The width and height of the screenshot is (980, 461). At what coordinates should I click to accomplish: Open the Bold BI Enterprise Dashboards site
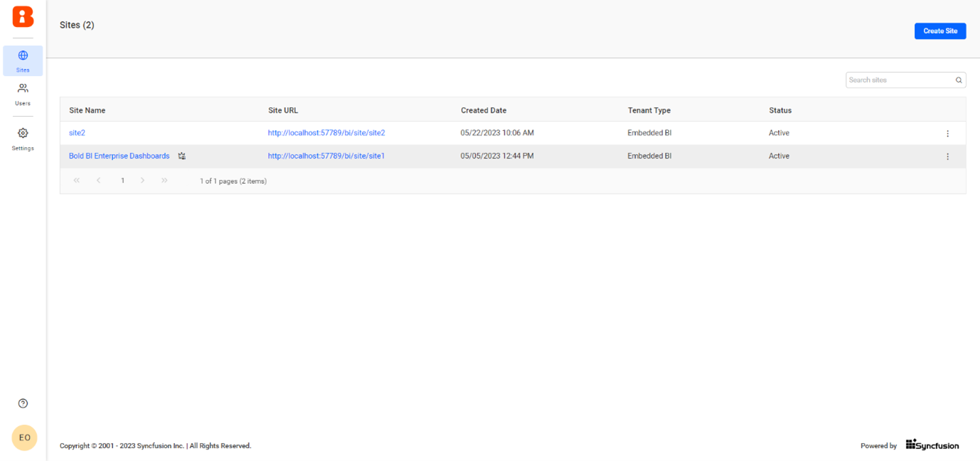(119, 156)
